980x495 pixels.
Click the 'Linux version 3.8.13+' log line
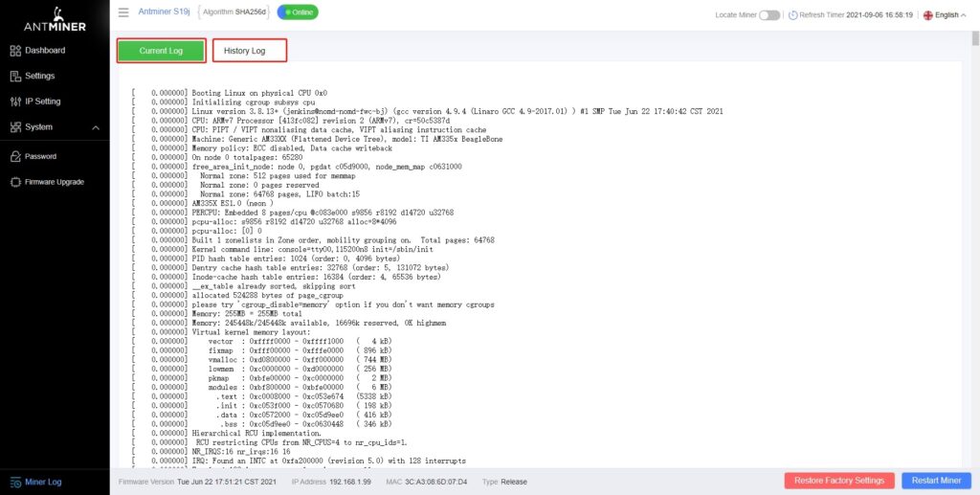427,111
